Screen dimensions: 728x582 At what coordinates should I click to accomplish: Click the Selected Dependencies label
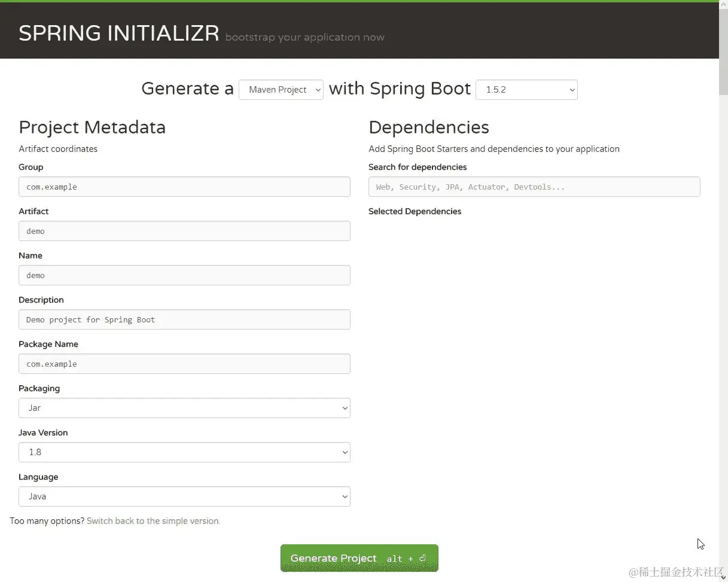click(415, 211)
